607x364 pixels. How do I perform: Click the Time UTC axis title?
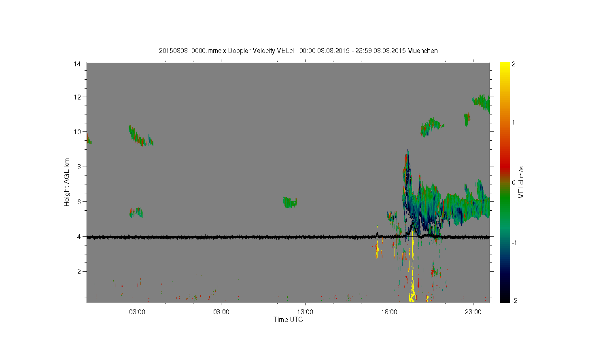(288, 320)
